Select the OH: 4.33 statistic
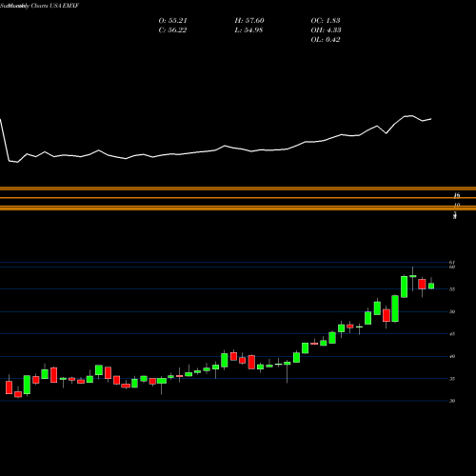This screenshot has width=476, height=476. tap(326, 30)
